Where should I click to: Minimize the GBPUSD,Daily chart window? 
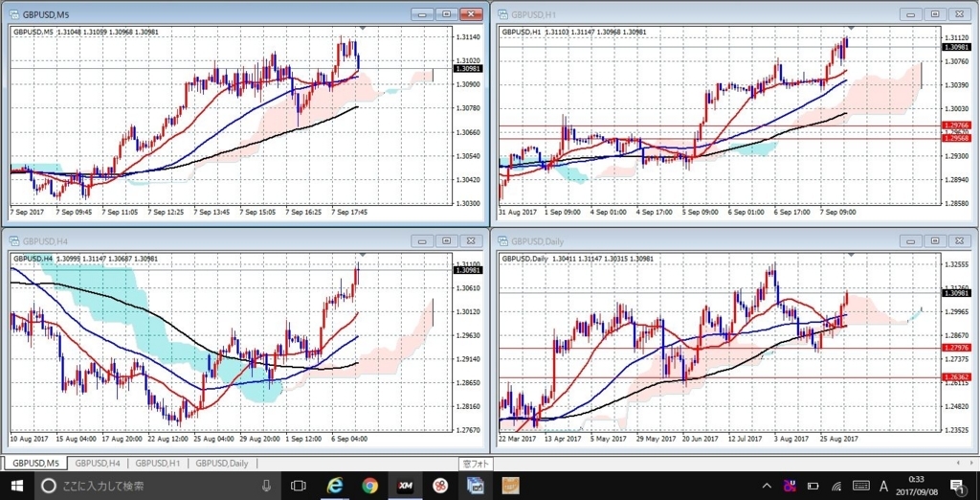pyautogui.click(x=911, y=240)
